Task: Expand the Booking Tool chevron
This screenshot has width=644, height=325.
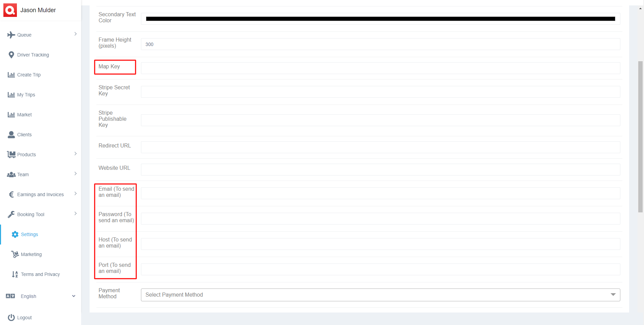Action: (x=75, y=213)
